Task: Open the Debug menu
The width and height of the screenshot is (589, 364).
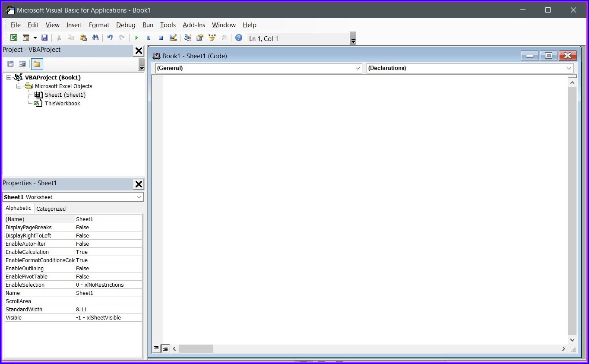Action: click(126, 25)
